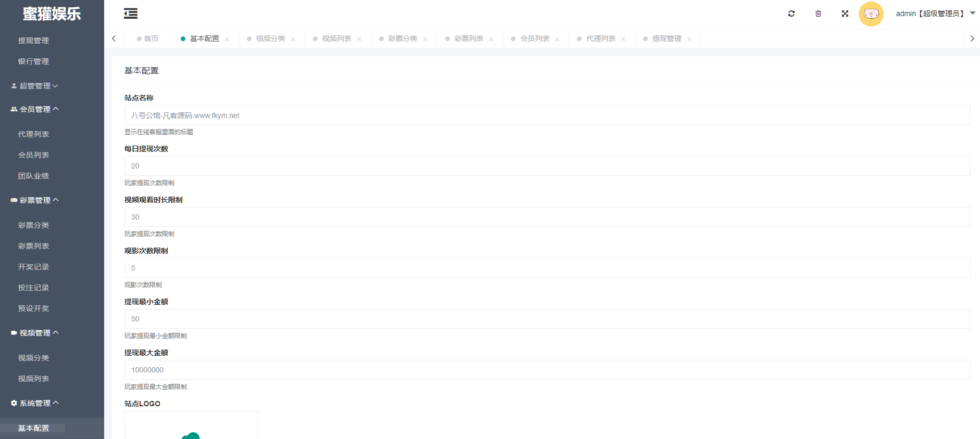Open the admin user dropdown menu
This screenshot has width=980, height=439.
click(935, 14)
